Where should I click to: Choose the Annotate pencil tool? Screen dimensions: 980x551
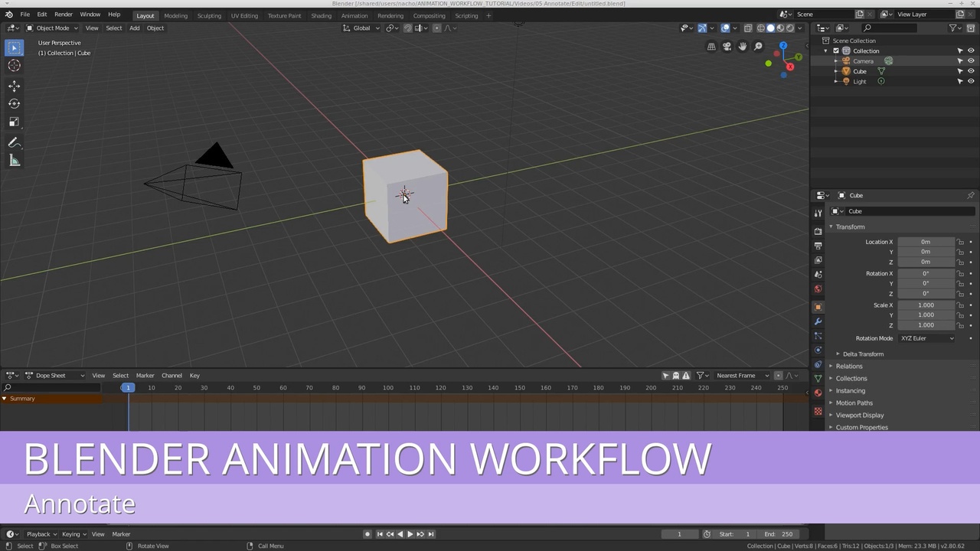pos(14,142)
